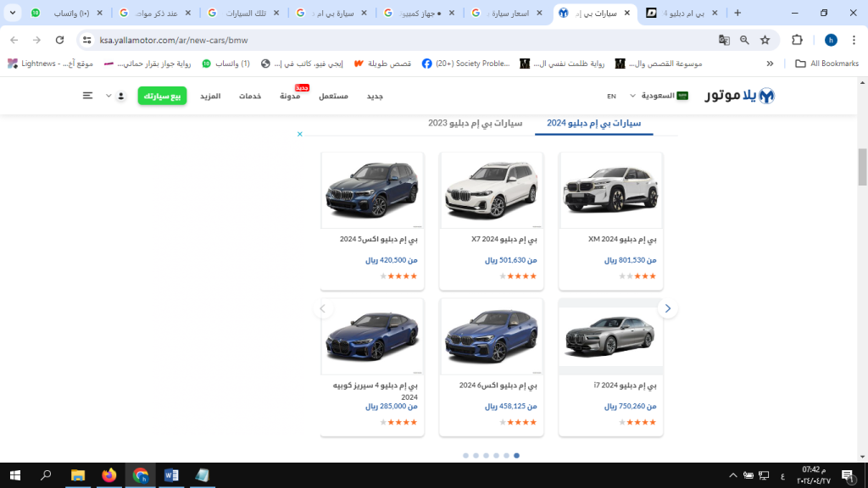868x488 pixels.
Task: Click the Google Translate icon in address bar
Action: 724,40
